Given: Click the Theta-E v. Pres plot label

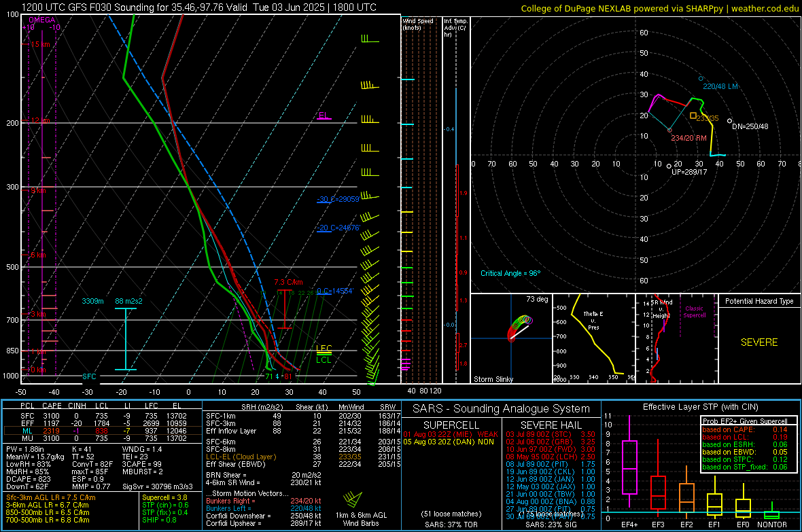Looking at the screenshot, I should click(593, 320).
